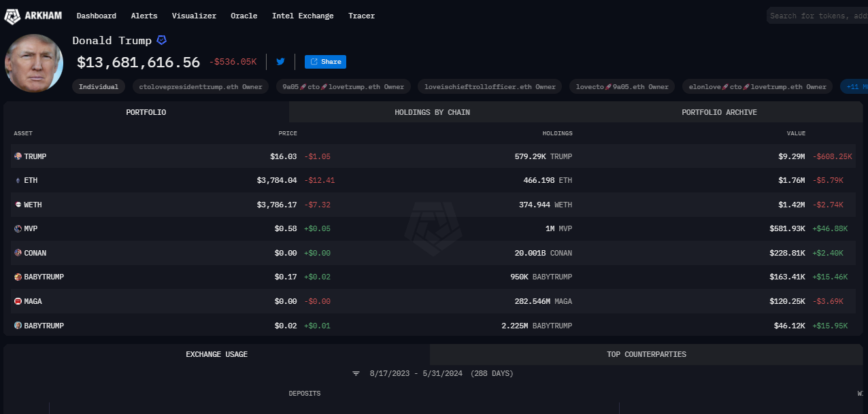Click the $46.12K BABYTRUMP value
The width and height of the screenshot is (868, 414).
coord(790,326)
